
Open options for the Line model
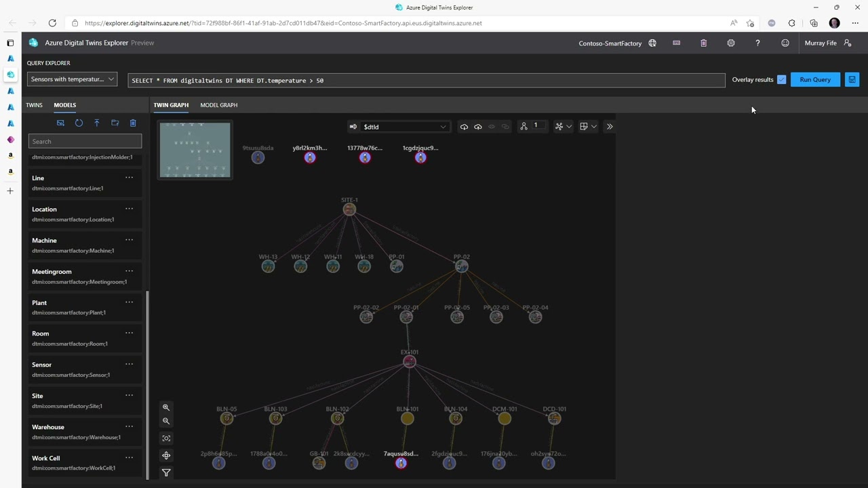[129, 178]
